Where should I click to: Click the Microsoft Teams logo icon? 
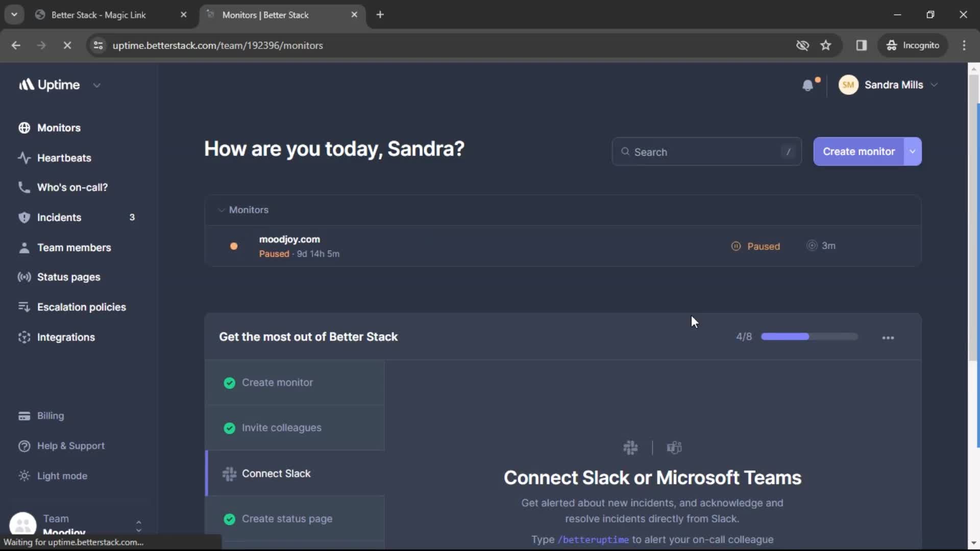coord(674,448)
